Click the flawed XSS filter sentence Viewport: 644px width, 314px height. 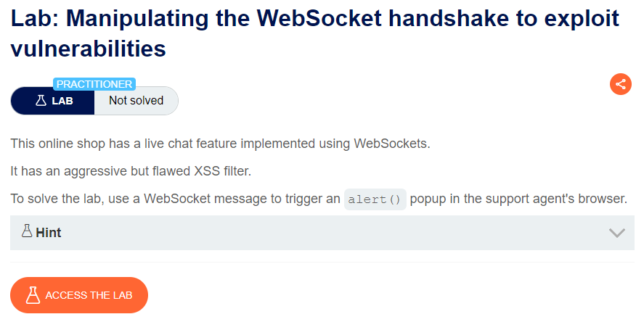(x=131, y=172)
